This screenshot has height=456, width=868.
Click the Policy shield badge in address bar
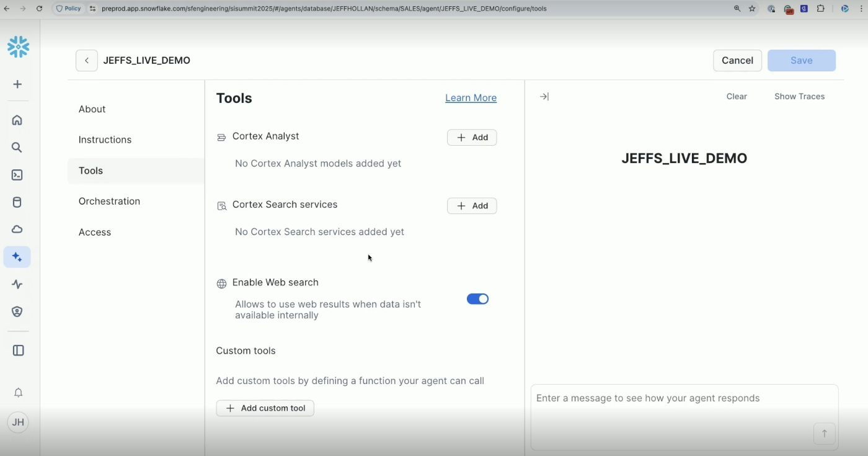coord(68,9)
